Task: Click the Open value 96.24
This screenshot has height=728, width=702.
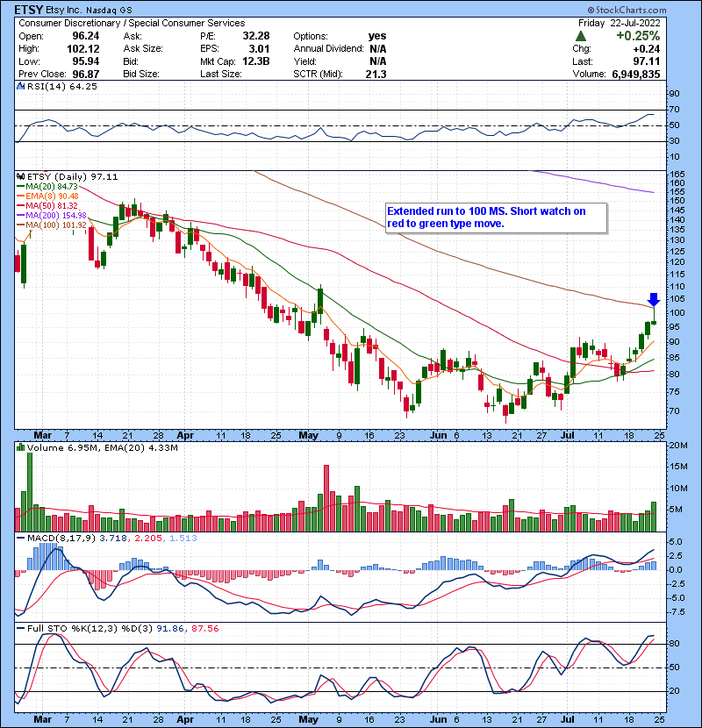Action: click(x=85, y=36)
